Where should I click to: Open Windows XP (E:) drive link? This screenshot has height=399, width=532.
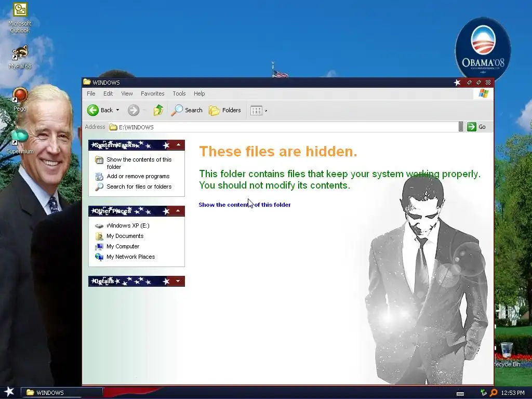(128, 225)
